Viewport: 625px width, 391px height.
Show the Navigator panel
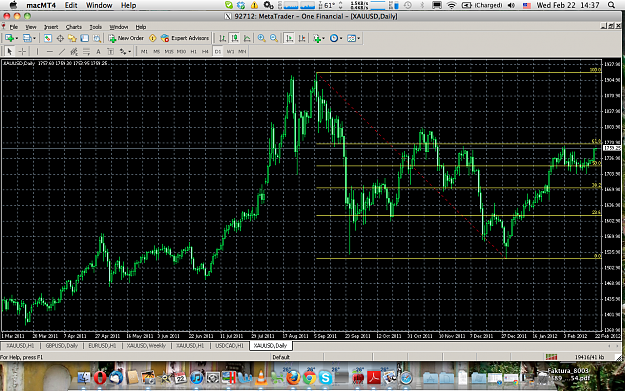pos(72,38)
